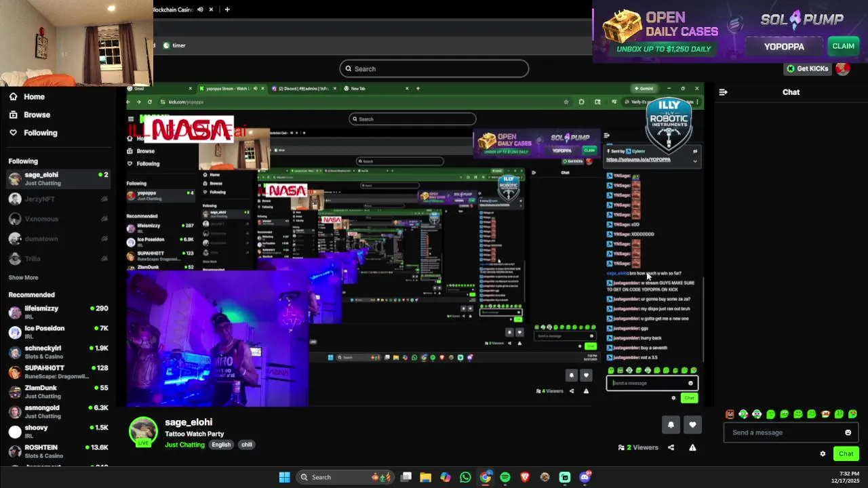Viewport: 868px width, 488px height.
Task: Open SUPAHHOTT recommended channel
Action: tap(58, 372)
